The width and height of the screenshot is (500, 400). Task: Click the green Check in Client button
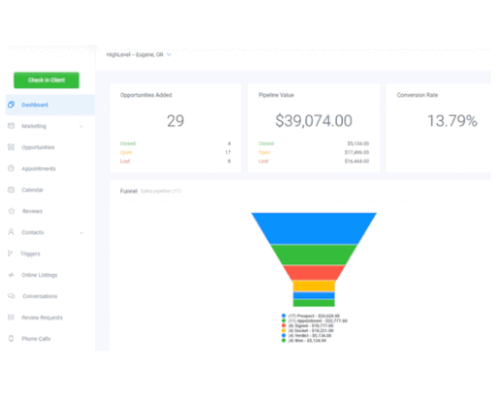pyautogui.click(x=46, y=80)
